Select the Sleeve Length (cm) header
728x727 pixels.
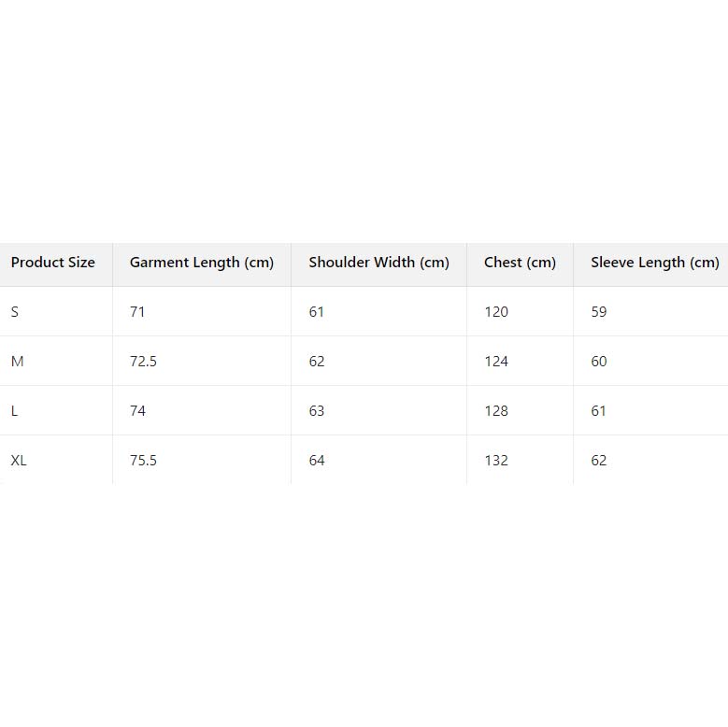pyautogui.click(x=654, y=263)
